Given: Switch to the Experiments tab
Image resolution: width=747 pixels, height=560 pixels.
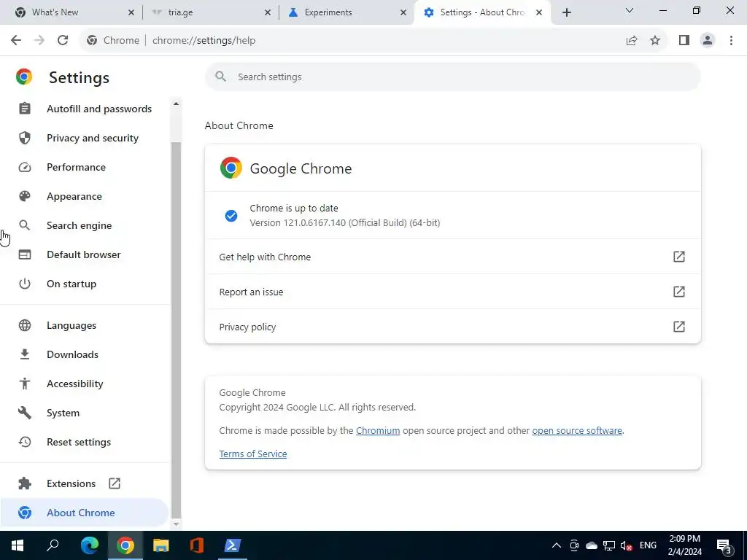Looking at the screenshot, I should 347,12.
